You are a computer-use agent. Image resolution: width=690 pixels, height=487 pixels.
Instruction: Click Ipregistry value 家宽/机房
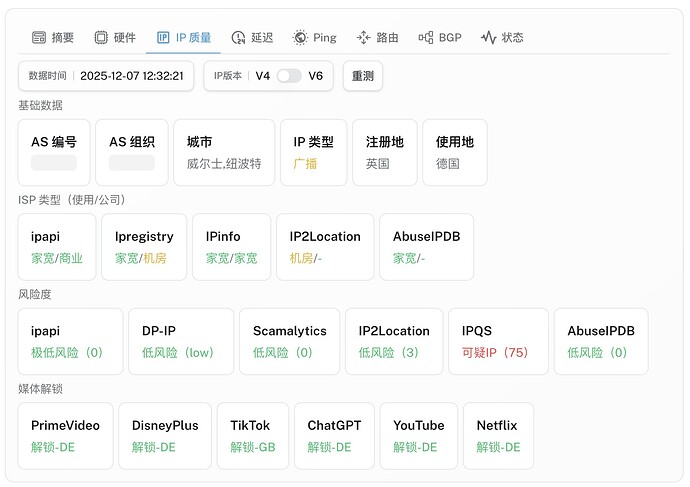click(x=140, y=258)
